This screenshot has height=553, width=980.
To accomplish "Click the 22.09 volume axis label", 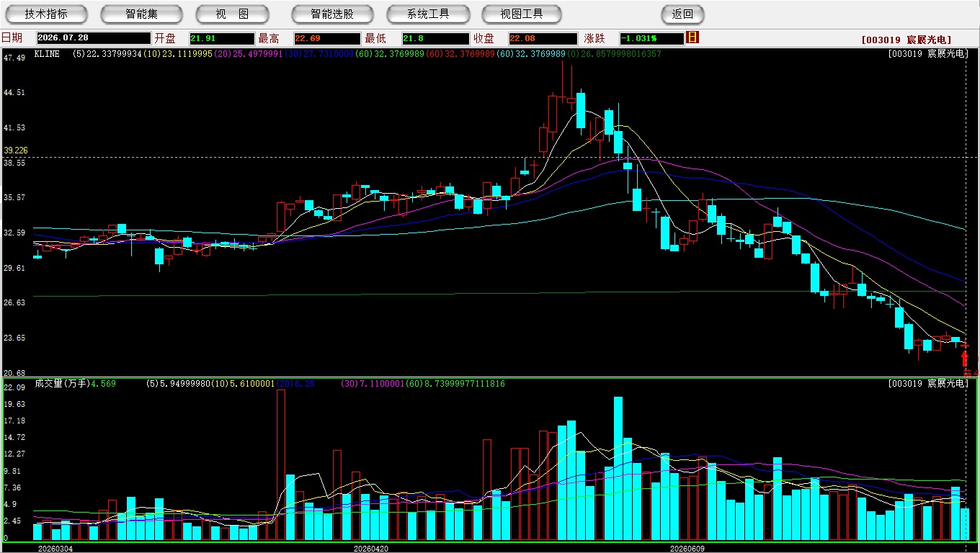I will tap(14, 387).
